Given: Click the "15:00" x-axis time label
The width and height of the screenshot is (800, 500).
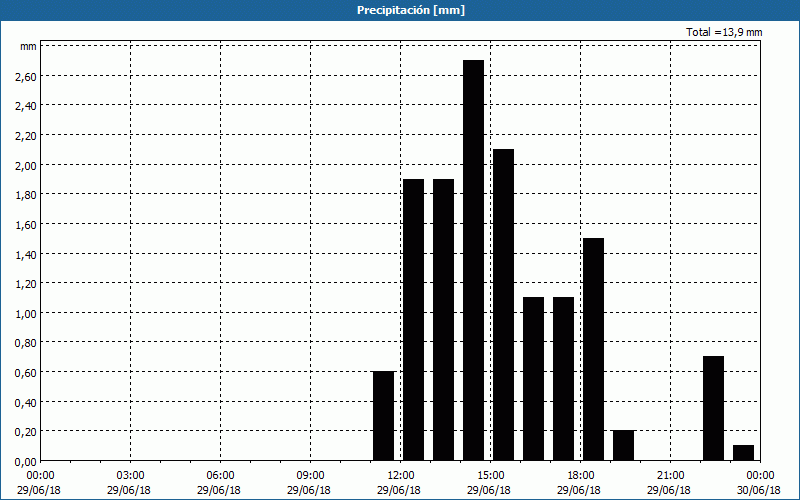Looking at the screenshot, I should (490, 476).
